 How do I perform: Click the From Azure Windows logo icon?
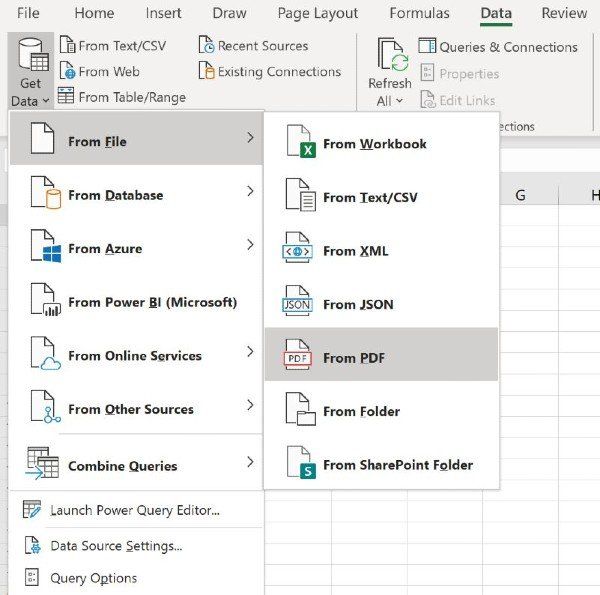click(45, 248)
